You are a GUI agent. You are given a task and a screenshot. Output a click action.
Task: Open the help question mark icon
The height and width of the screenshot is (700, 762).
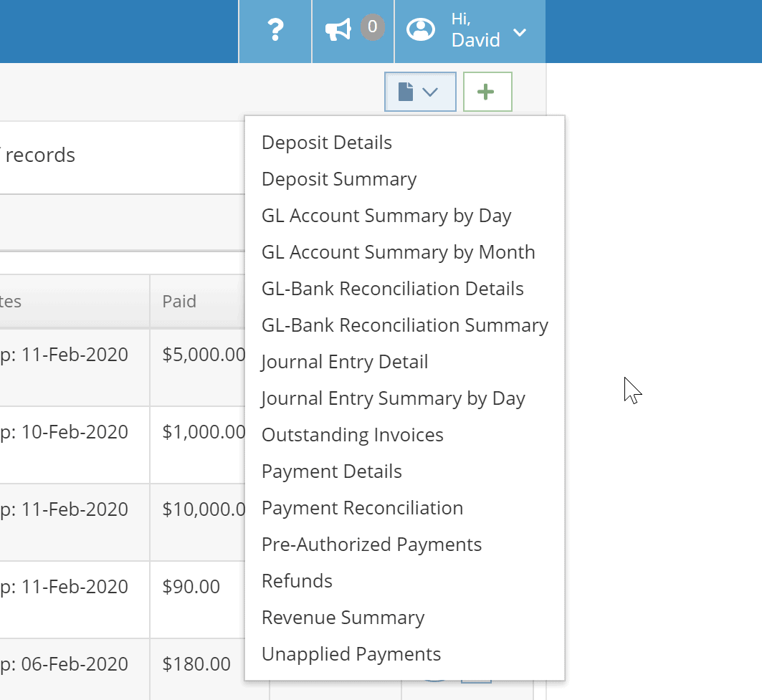coord(275,30)
